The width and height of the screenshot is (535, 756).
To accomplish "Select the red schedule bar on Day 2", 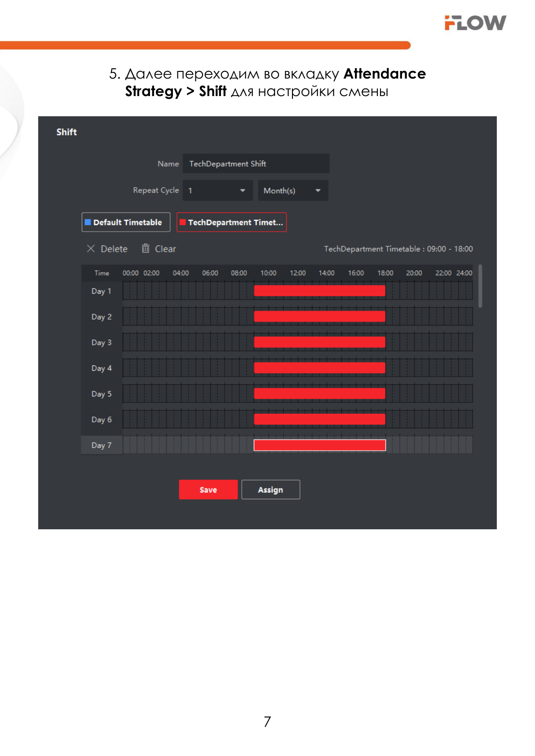I will [319, 316].
